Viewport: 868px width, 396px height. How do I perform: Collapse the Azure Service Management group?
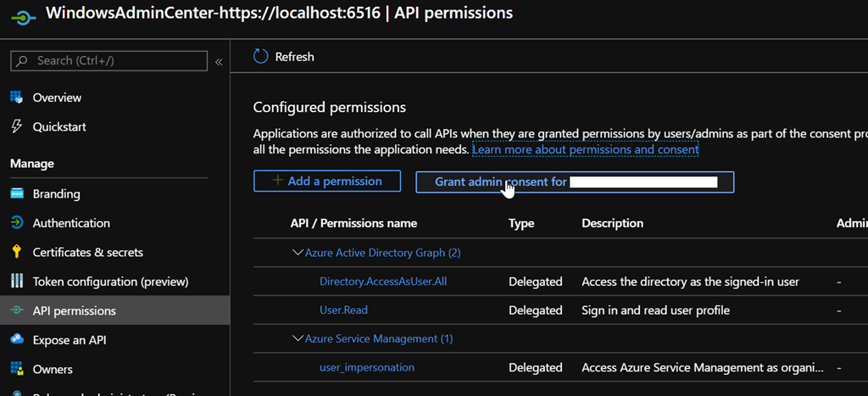pyautogui.click(x=298, y=338)
